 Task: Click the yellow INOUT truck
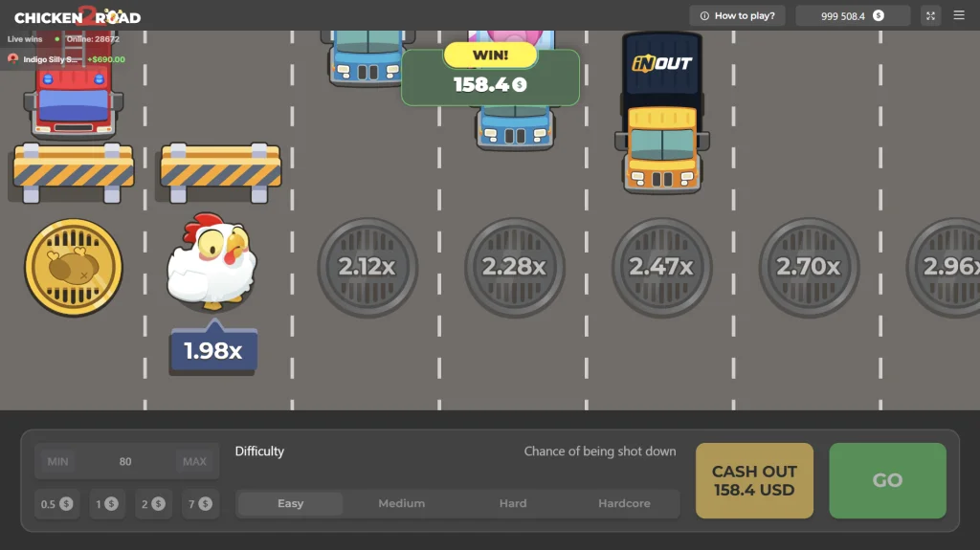pyautogui.click(x=662, y=113)
